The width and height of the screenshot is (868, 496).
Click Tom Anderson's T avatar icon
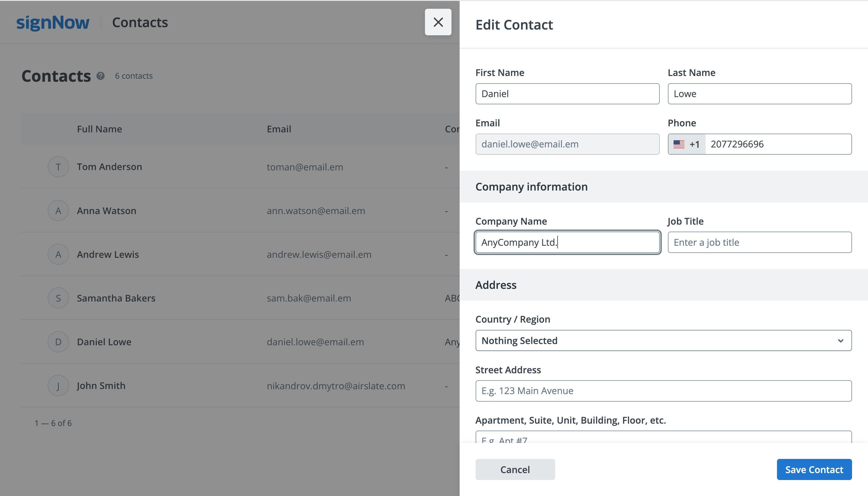(58, 167)
